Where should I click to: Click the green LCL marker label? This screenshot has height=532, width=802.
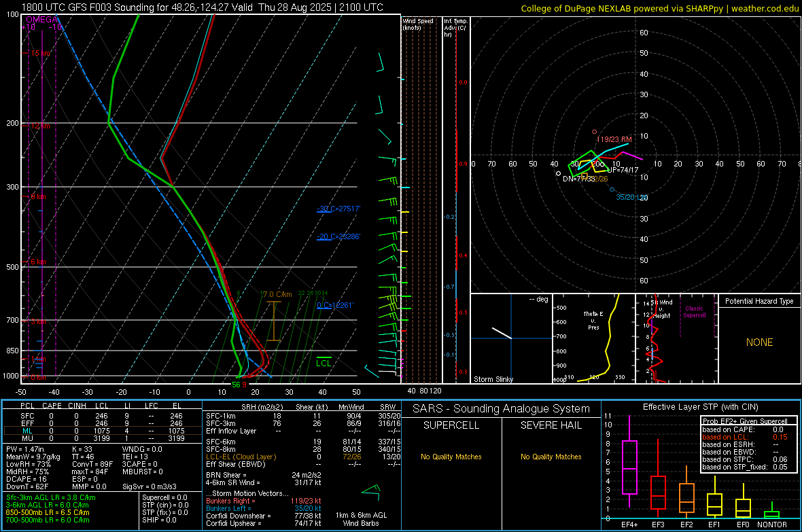click(x=324, y=363)
